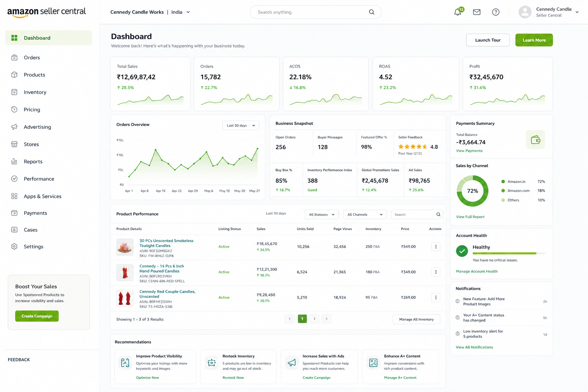Click the Account Health progress bar
The height and width of the screenshot is (392, 588).
pos(509,253)
